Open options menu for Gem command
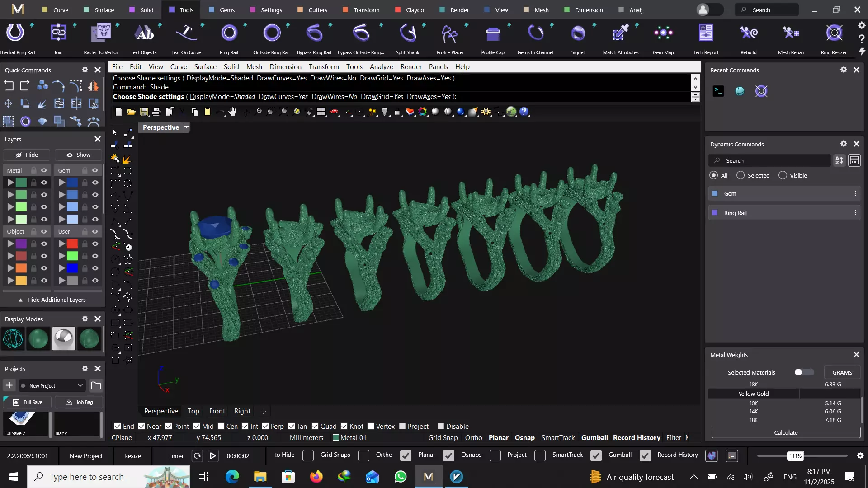This screenshot has width=868, height=488. (x=855, y=193)
